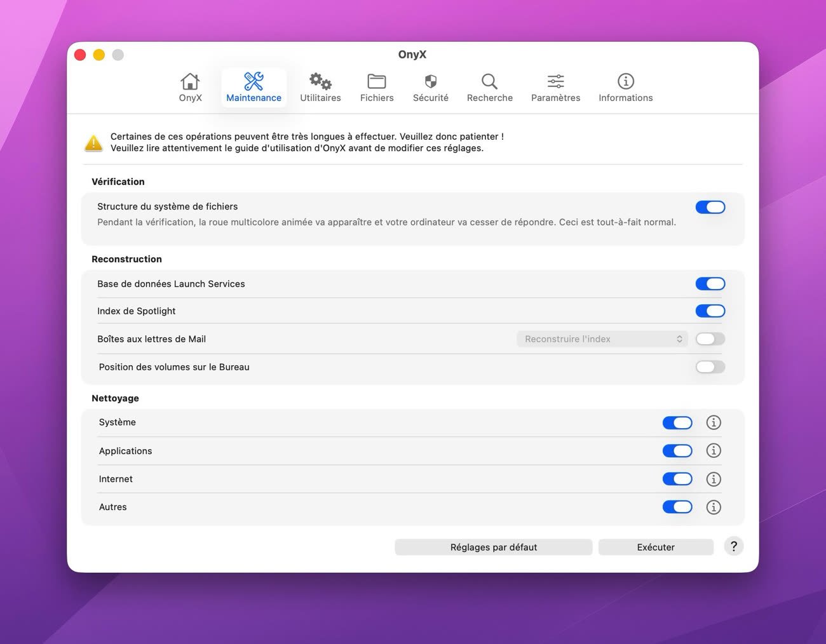Click Réglages par défaut button
826x644 pixels.
coord(494,547)
